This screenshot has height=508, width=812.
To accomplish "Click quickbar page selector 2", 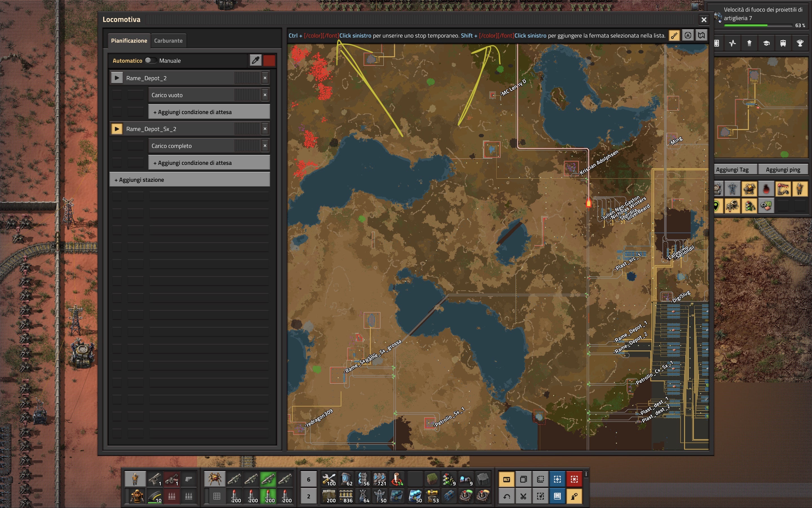I will 308,496.
